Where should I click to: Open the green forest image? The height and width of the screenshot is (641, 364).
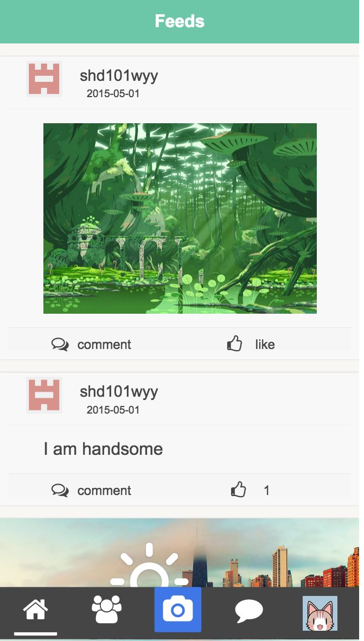click(180, 218)
